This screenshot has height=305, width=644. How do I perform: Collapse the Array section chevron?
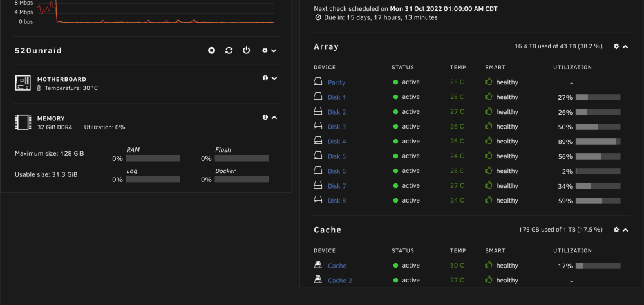click(x=625, y=47)
